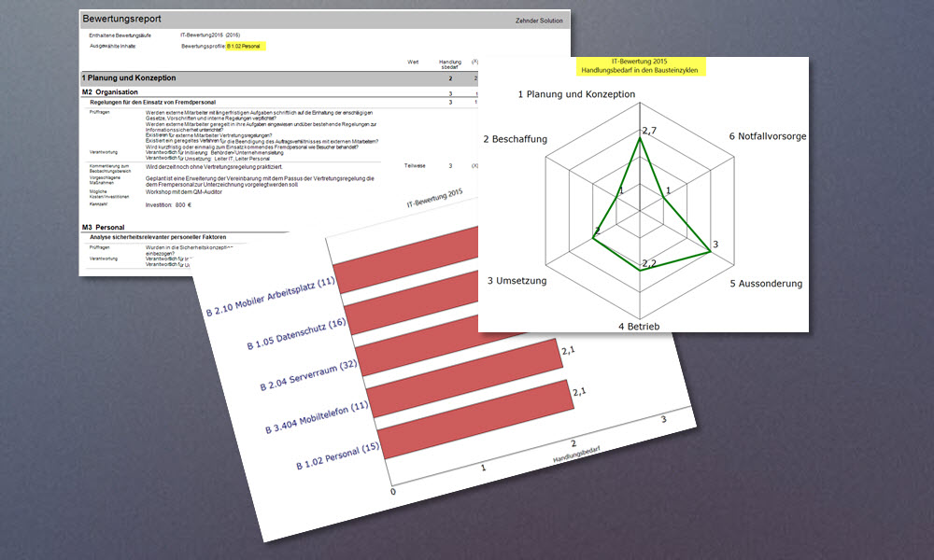
Task: Click the 2,7 data point on radar chart
Action: [640, 138]
